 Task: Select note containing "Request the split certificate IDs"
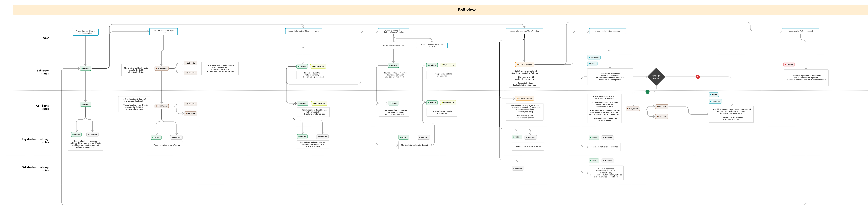pos(604,109)
